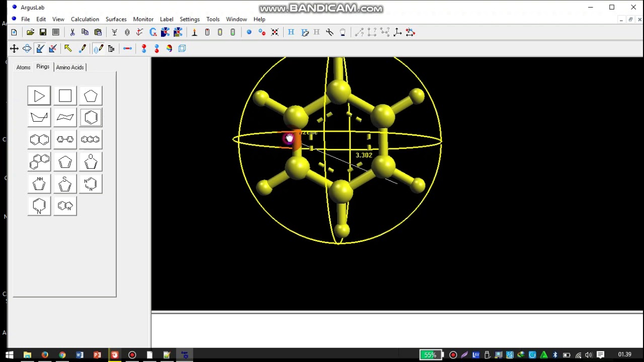
Task: Select the indole ring template
Action: pos(65,206)
